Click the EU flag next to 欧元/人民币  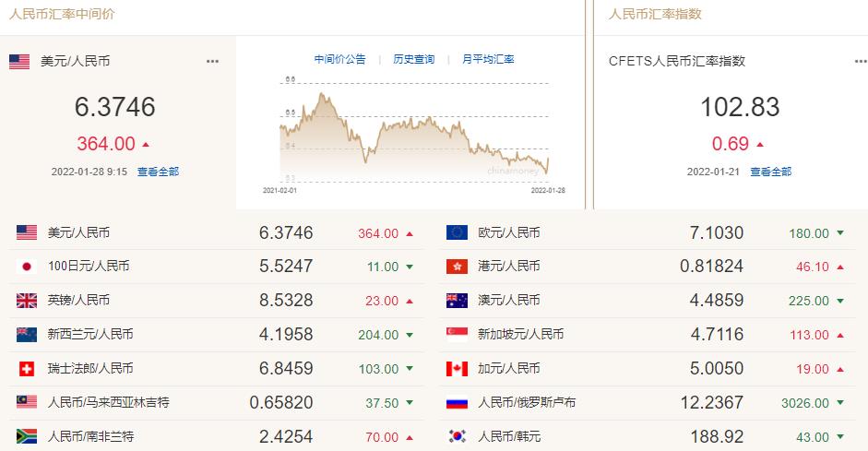click(457, 232)
